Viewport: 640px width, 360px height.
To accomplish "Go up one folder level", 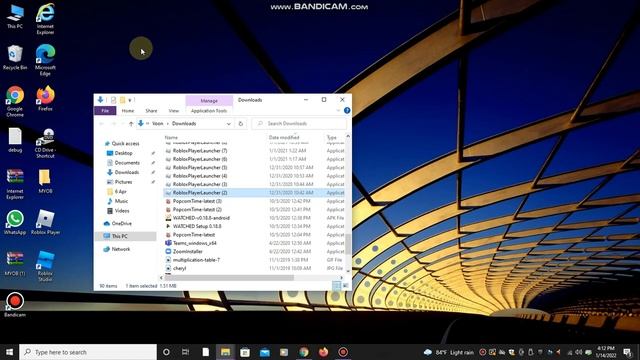I will click(x=131, y=123).
